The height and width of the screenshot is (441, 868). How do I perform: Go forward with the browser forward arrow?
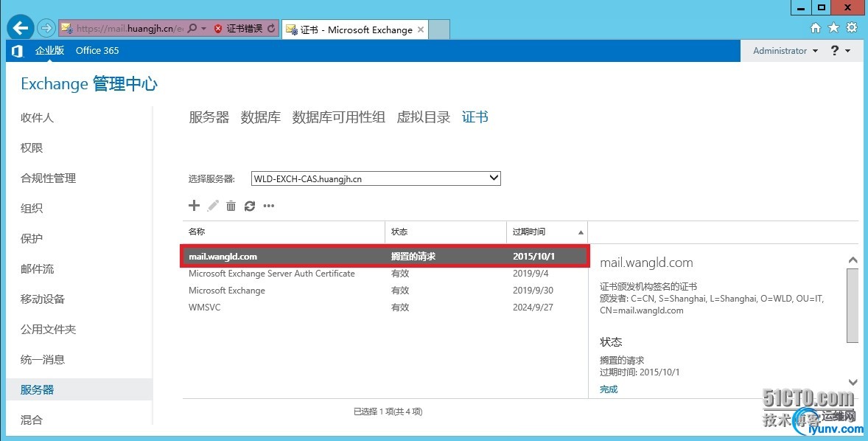click(x=46, y=28)
